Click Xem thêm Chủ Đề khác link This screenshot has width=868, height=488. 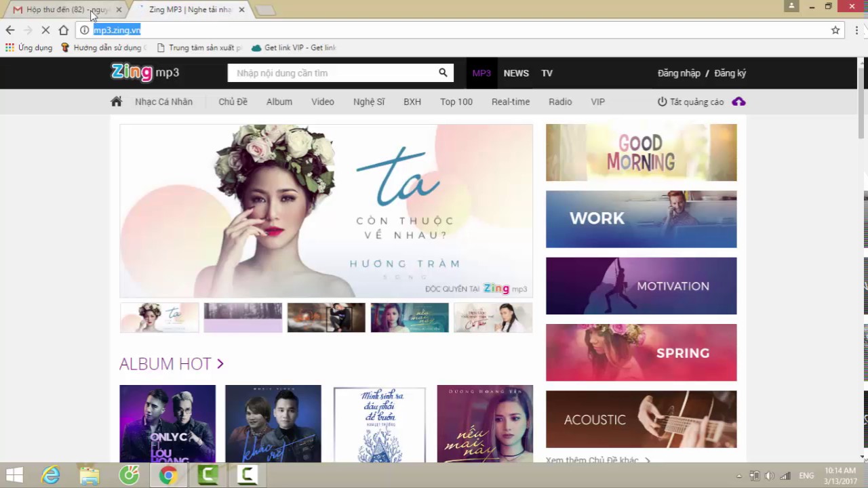point(598,460)
